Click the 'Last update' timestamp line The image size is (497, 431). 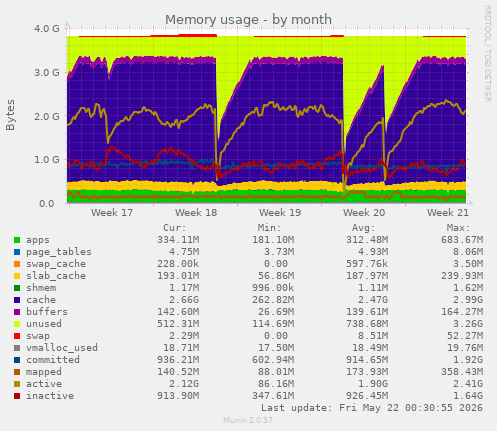[372, 408]
